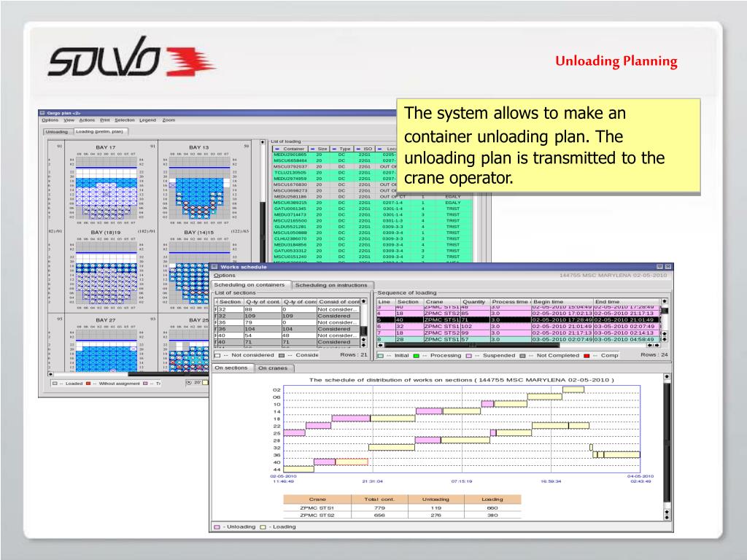747x560 pixels.
Task: Select section 40 row with 54 containers
Action: coord(287,335)
